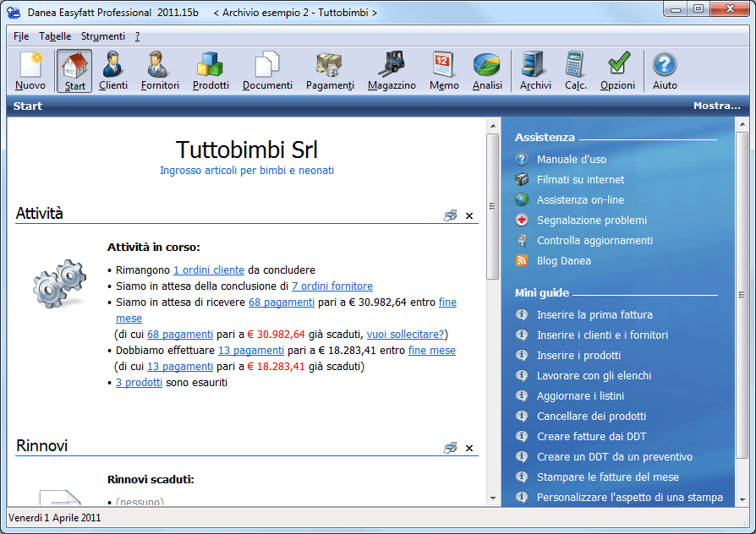Open Inserire i prodotti guide
The width and height of the screenshot is (756, 534).
tap(578, 355)
